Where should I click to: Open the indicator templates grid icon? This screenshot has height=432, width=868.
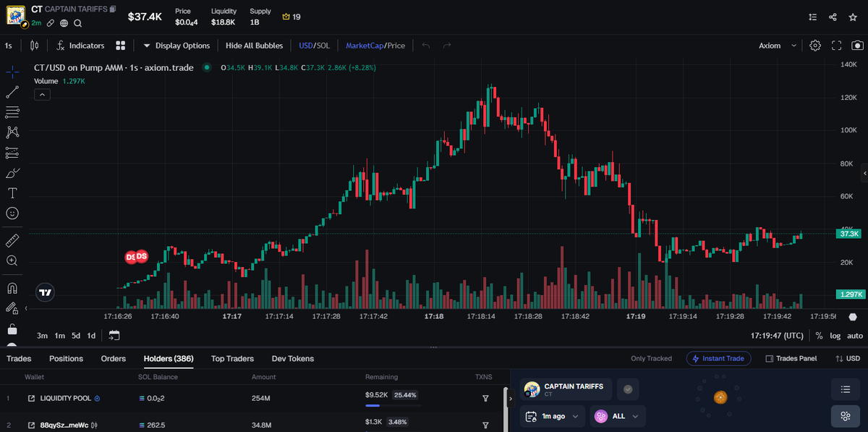pos(121,46)
